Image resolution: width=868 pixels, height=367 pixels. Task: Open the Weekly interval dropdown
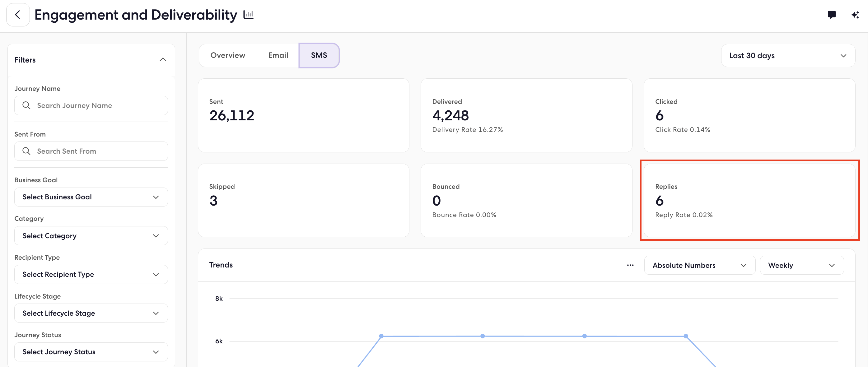[x=802, y=265]
